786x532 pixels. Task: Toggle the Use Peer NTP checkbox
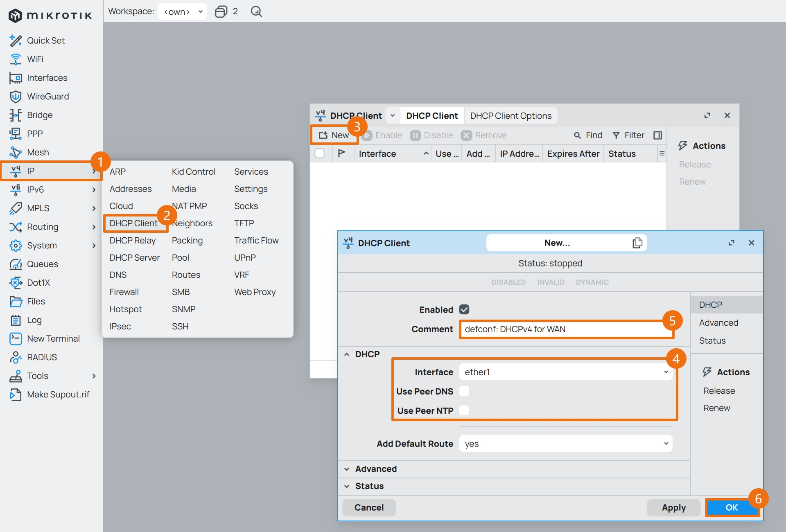point(464,410)
